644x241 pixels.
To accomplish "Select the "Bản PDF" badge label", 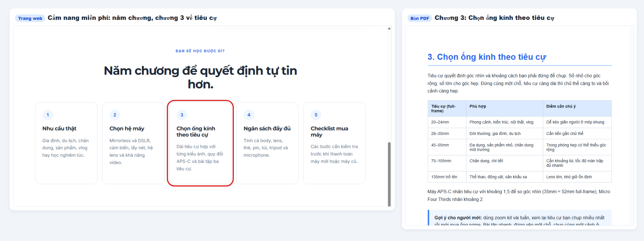I will [x=420, y=18].
